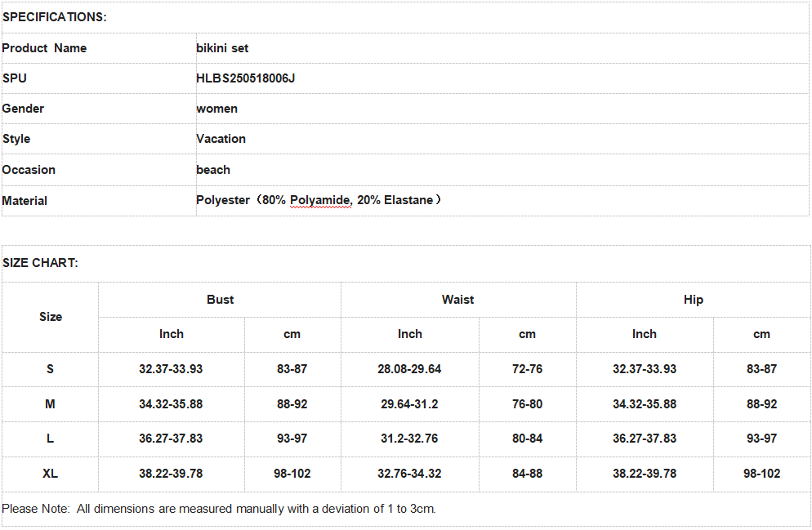Image resolution: width=812 pixels, height=530 pixels.
Task: Select S Bust inch value 32.37-33.93
Action: (x=171, y=369)
